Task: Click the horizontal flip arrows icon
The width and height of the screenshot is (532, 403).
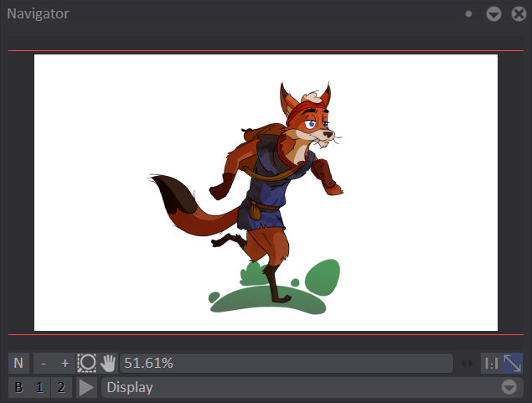Action: click(x=467, y=364)
